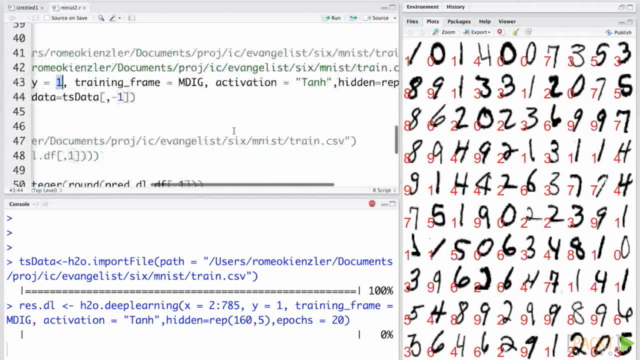Open the Viewer tab
Screen dimensions: 640x360
click(x=507, y=22)
